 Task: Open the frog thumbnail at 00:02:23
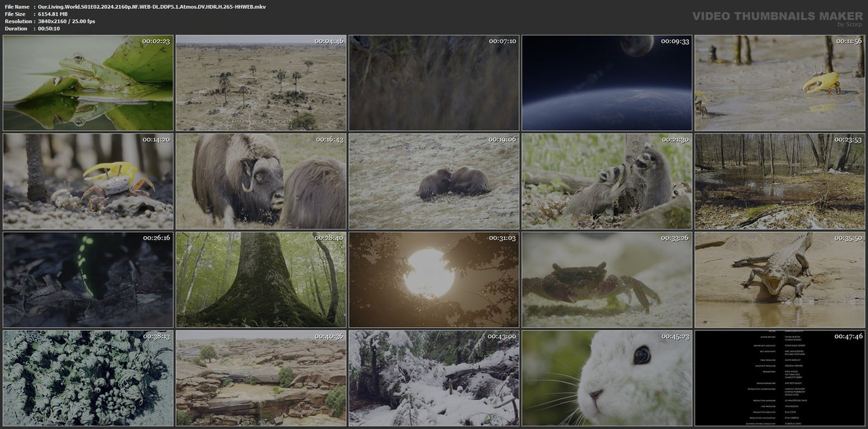(88, 83)
